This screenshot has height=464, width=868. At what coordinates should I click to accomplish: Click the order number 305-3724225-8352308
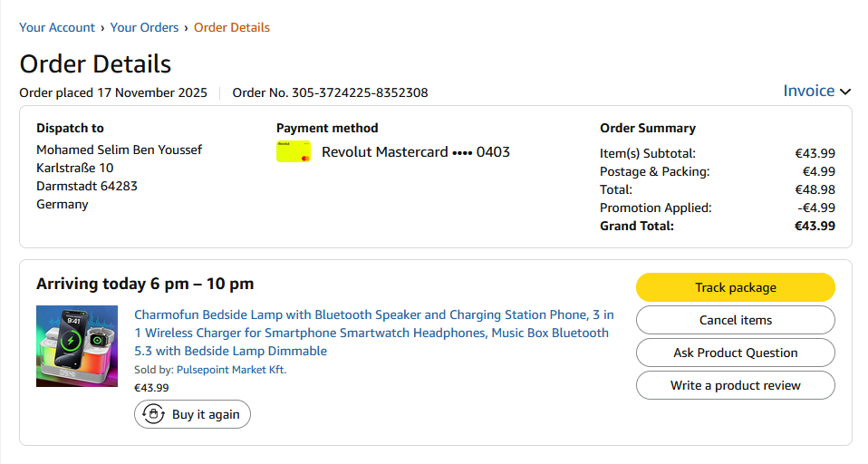(331, 92)
